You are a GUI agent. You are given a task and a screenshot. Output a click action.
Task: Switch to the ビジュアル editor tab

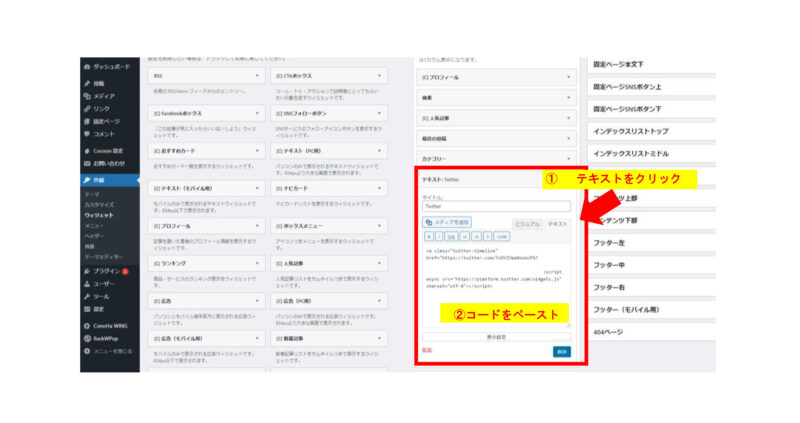pos(527,224)
